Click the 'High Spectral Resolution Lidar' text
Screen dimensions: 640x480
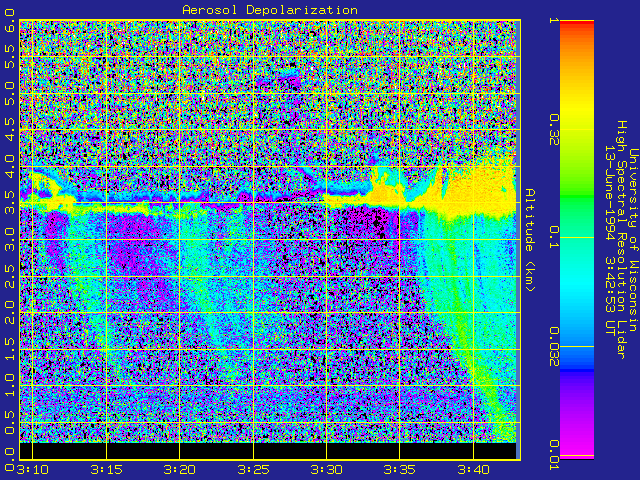(621, 240)
